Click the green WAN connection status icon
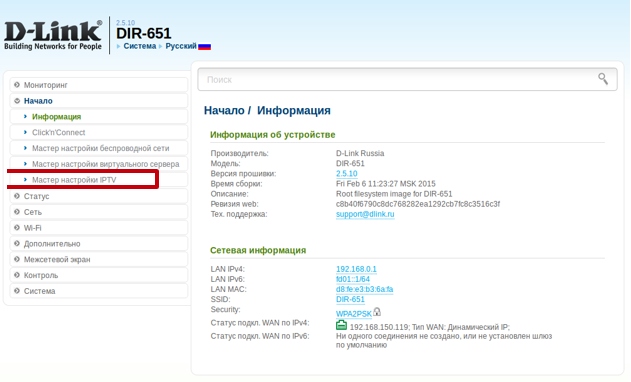The height and width of the screenshot is (382, 631). point(341,325)
